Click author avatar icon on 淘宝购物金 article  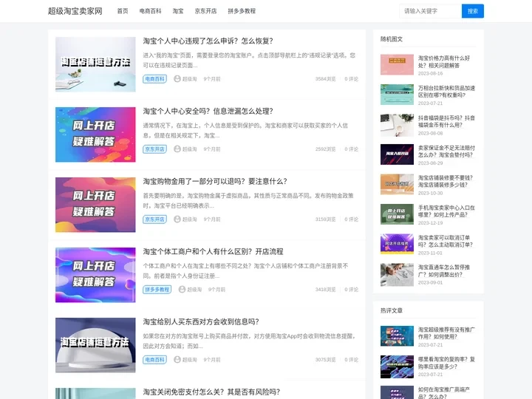[x=177, y=219]
